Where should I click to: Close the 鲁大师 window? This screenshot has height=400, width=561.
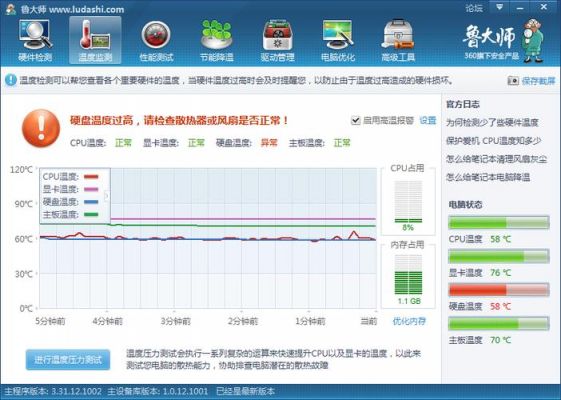pos(543,7)
